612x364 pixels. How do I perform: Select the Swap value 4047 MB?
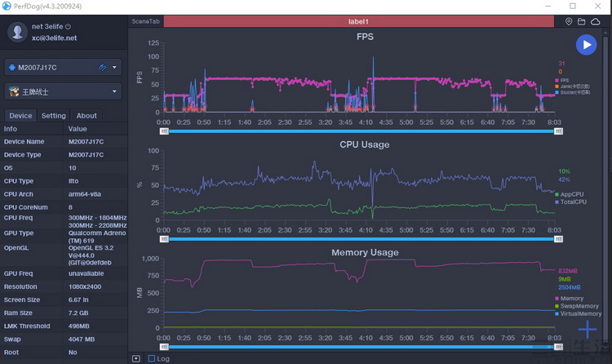pos(82,340)
